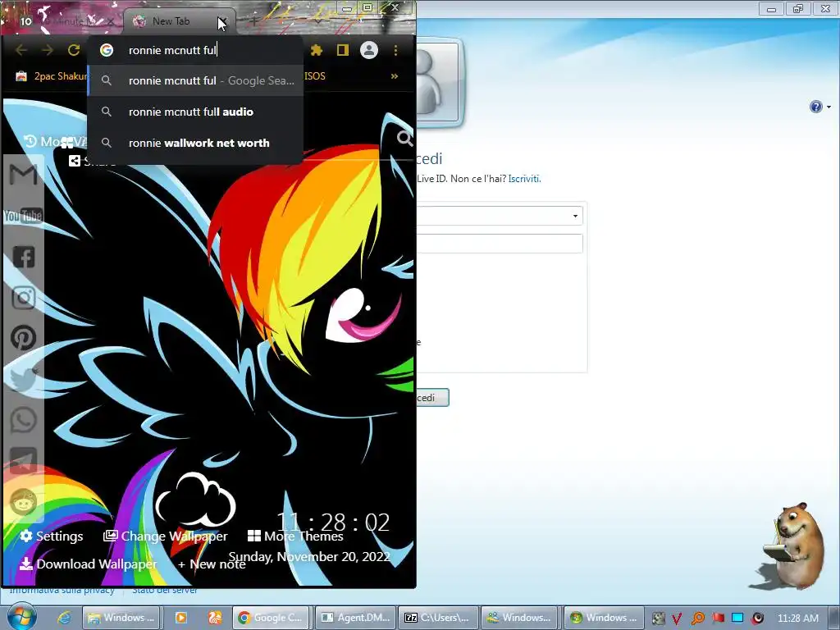Open the 2pac Shakur bookmark
Screen dimensions: 840x630
51,76
